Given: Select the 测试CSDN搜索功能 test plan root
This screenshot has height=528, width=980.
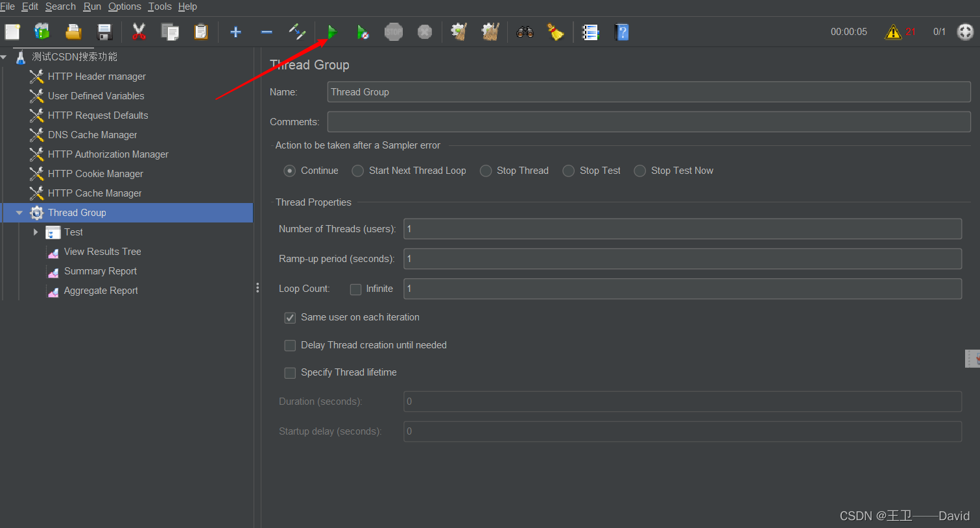Looking at the screenshot, I should (75, 57).
